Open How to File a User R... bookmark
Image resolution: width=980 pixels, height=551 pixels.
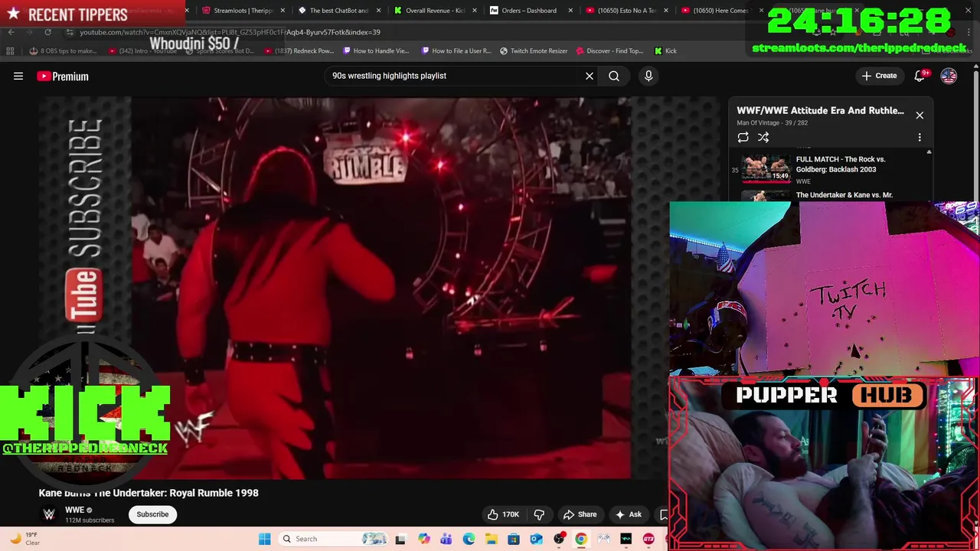coord(456,51)
